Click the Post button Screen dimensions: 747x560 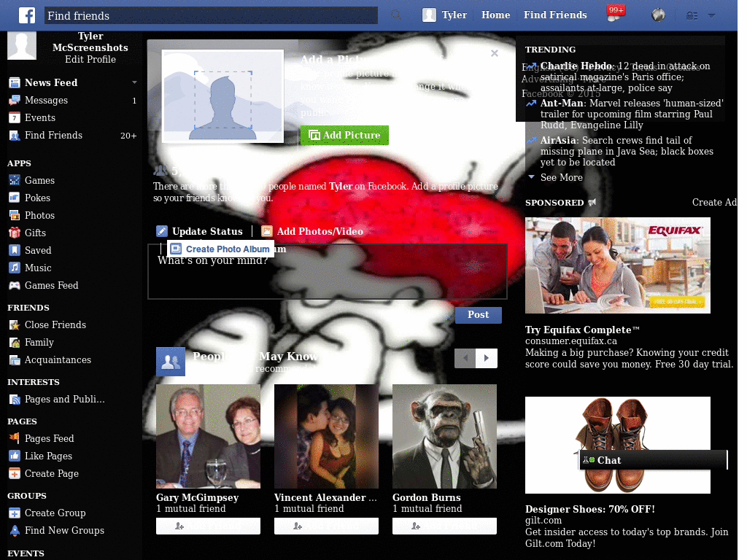tap(479, 315)
